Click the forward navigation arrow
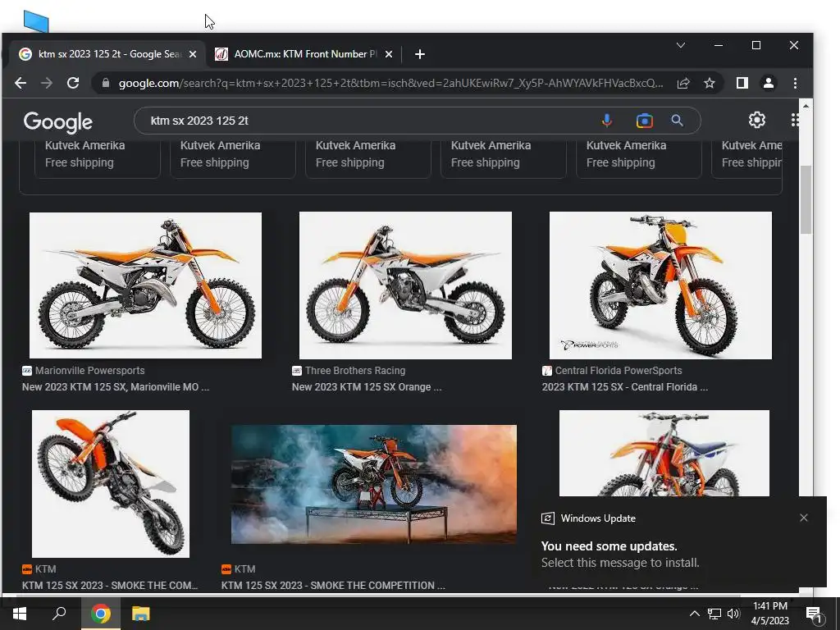Screen dimensions: 840x630 coord(47,83)
